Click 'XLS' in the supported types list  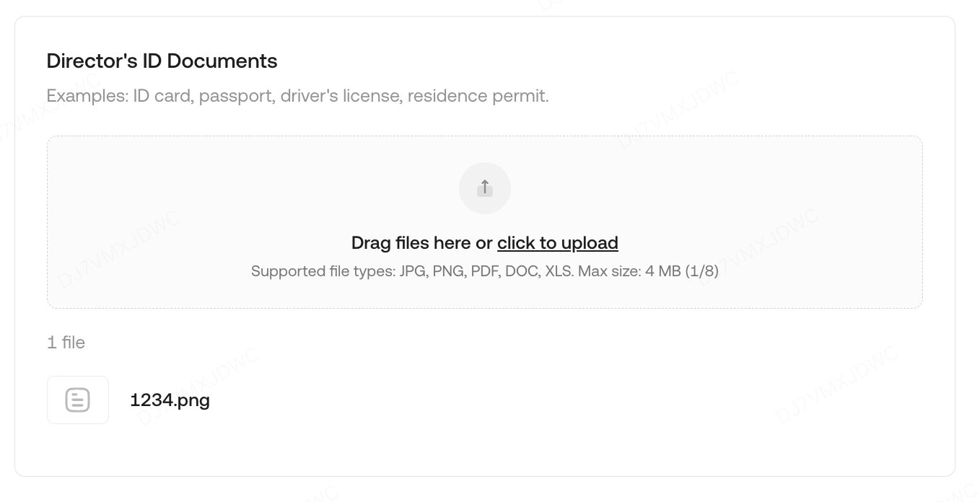[x=559, y=272]
